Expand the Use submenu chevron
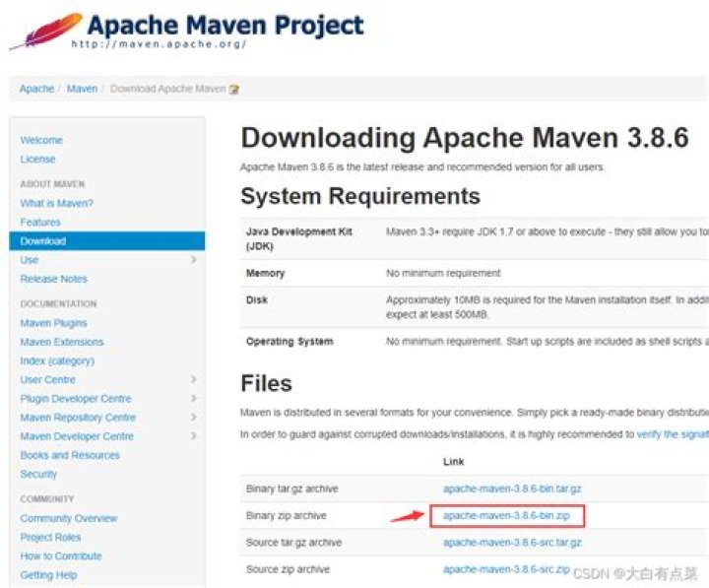709x588 pixels. (194, 260)
